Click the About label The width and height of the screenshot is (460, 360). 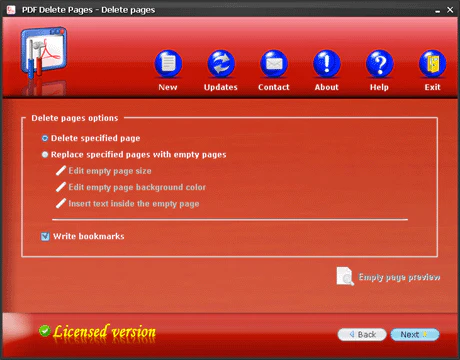(327, 87)
